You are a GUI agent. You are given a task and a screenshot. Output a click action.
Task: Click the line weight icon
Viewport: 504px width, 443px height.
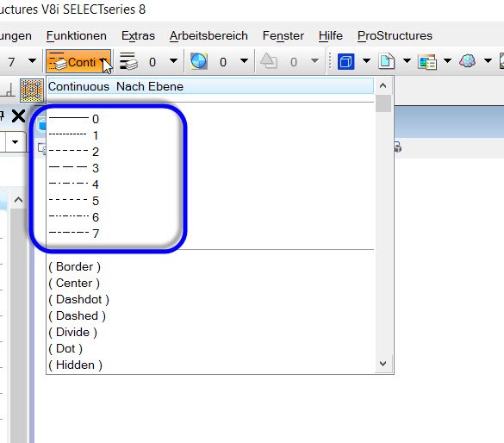click(x=128, y=61)
